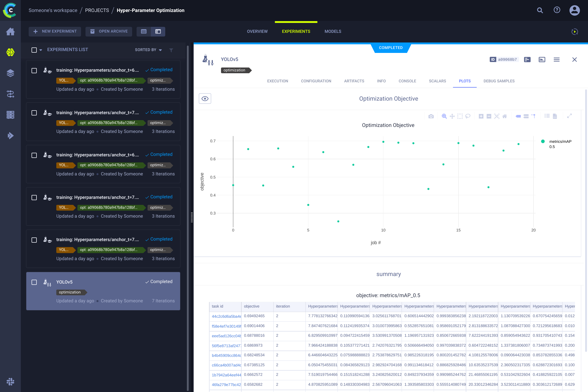Screen dimensions: 588x392
Task: Open Workers and Queues sidebar icon
Action: pyautogui.click(x=10, y=115)
